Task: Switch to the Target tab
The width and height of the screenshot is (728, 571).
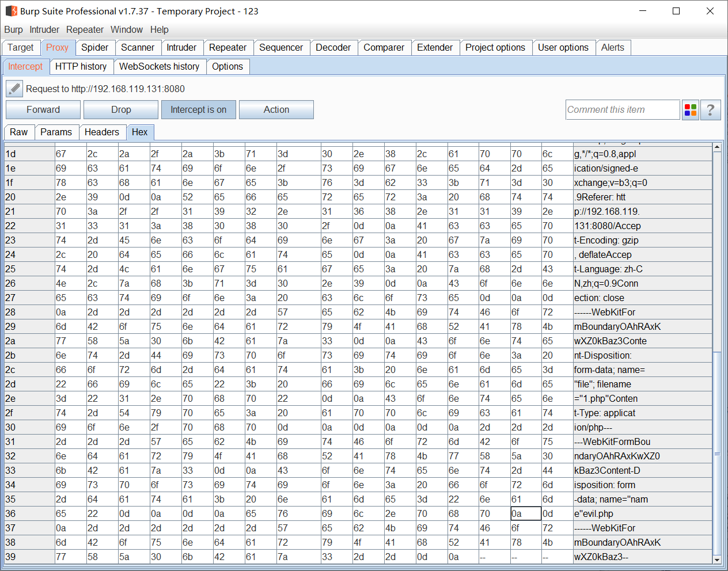Action: (21, 48)
